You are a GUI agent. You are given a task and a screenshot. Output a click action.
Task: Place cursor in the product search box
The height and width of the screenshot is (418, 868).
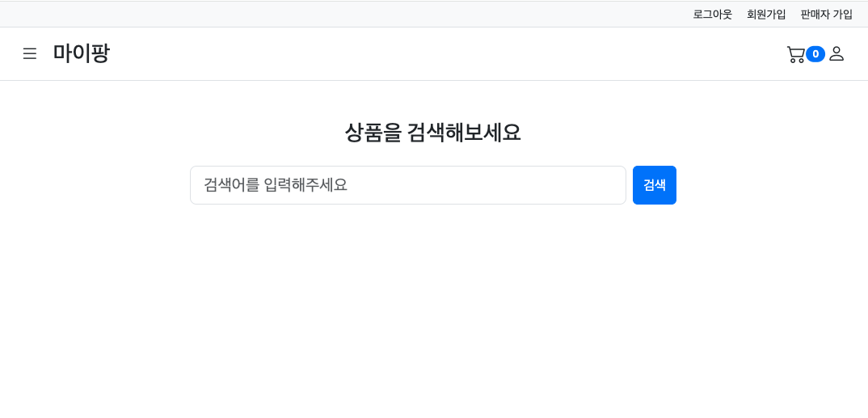(x=407, y=185)
